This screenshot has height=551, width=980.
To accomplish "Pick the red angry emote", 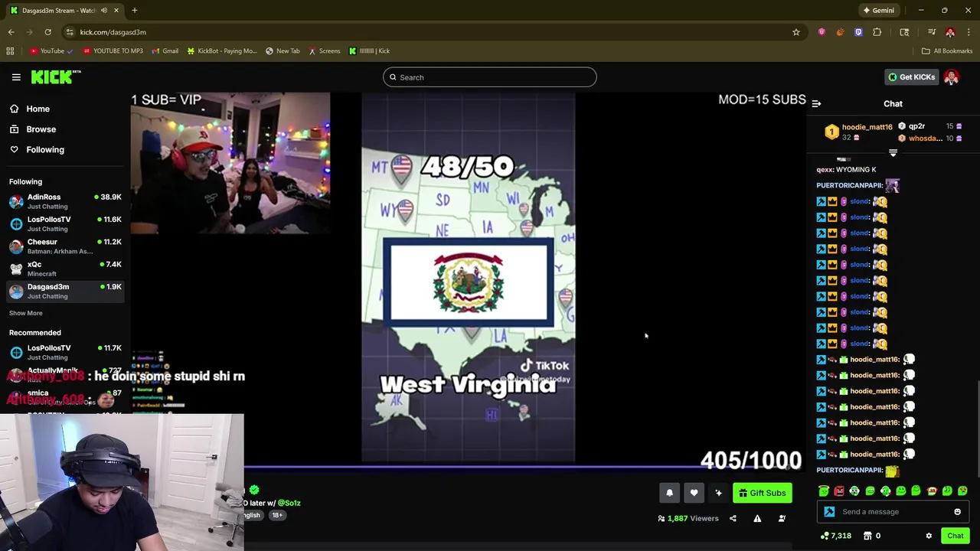I will (839, 491).
